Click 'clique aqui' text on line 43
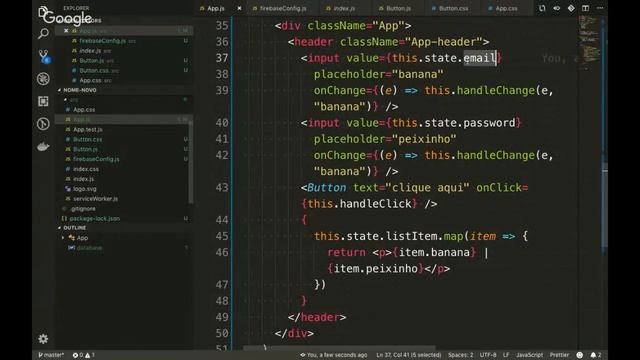640x360 pixels. [427, 188]
